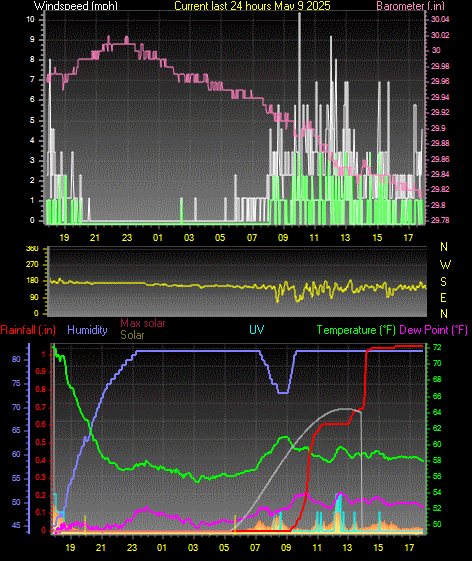Click the Max solar legend label
Viewport: 472px width, 561px height.
(143, 323)
